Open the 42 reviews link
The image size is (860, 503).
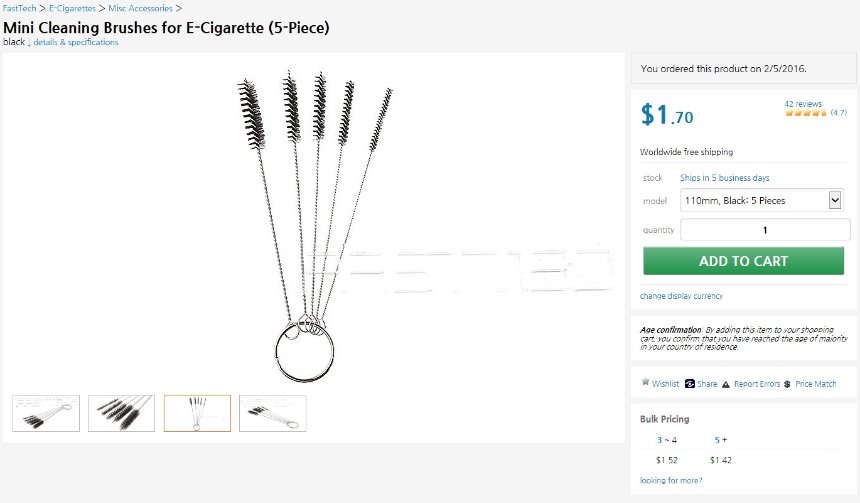tap(803, 103)
